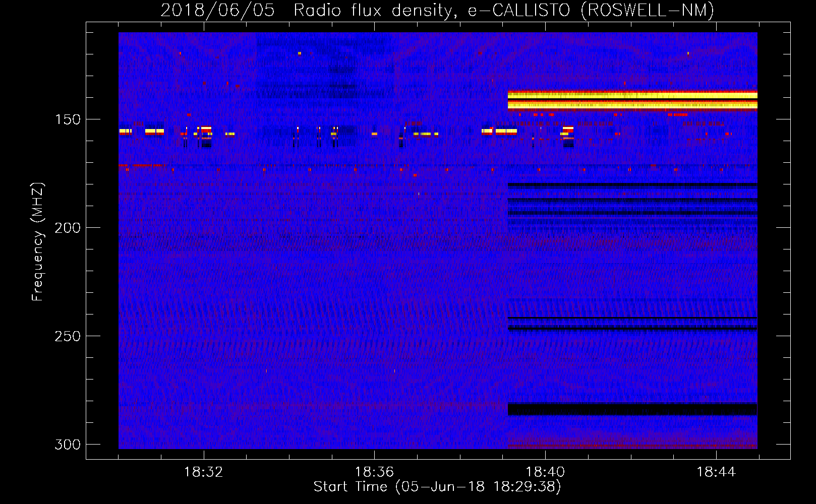Click the wide dark band near 285 MHz
Screen dimensions: 816x504
(x=632, y=409)
